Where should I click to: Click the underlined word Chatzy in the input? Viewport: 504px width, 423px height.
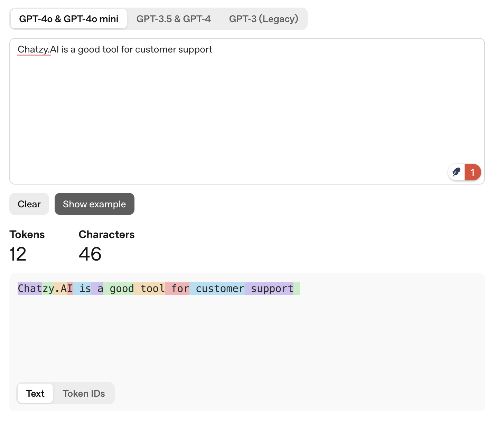click(x=33, y=49)
